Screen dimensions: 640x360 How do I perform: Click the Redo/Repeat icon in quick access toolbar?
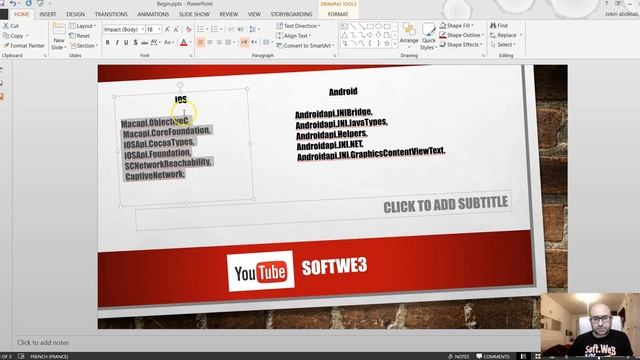(x=29, y=4)
